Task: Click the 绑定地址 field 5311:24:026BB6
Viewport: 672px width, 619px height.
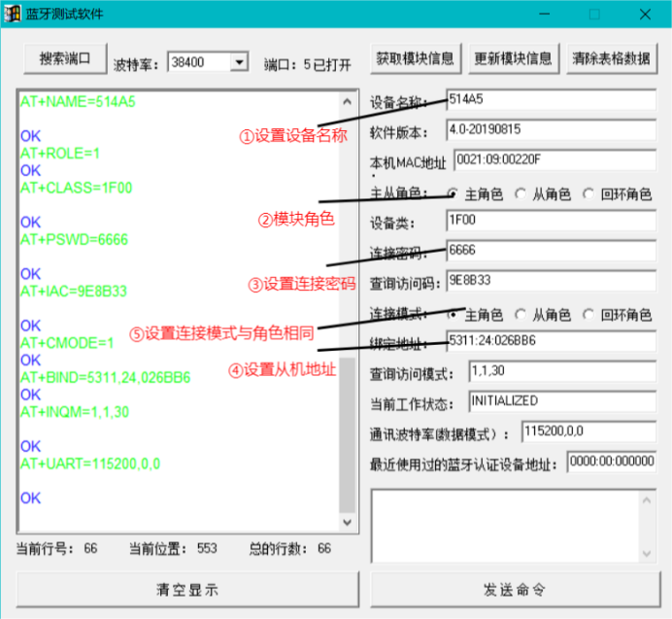Action: (552, 341)
